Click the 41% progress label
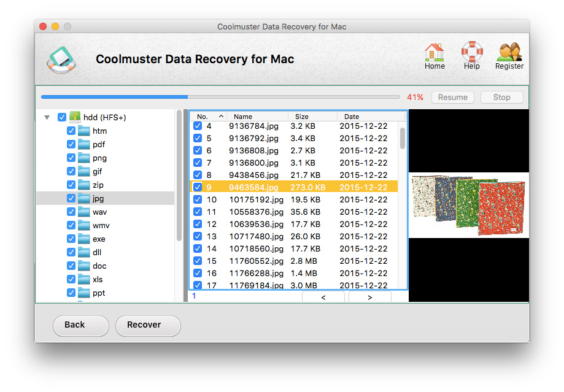 click(x=415, y=97)
